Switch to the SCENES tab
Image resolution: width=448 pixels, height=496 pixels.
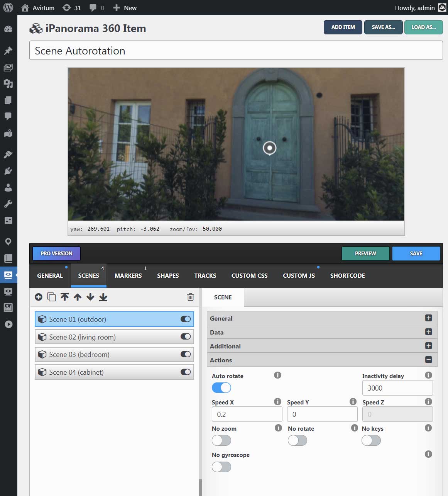tap(88, 275)
